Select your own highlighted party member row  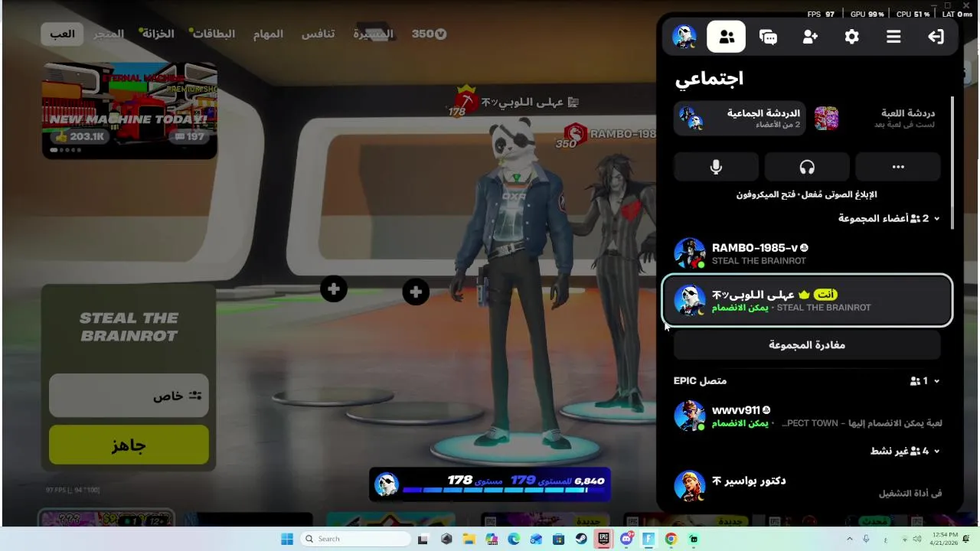807,300
